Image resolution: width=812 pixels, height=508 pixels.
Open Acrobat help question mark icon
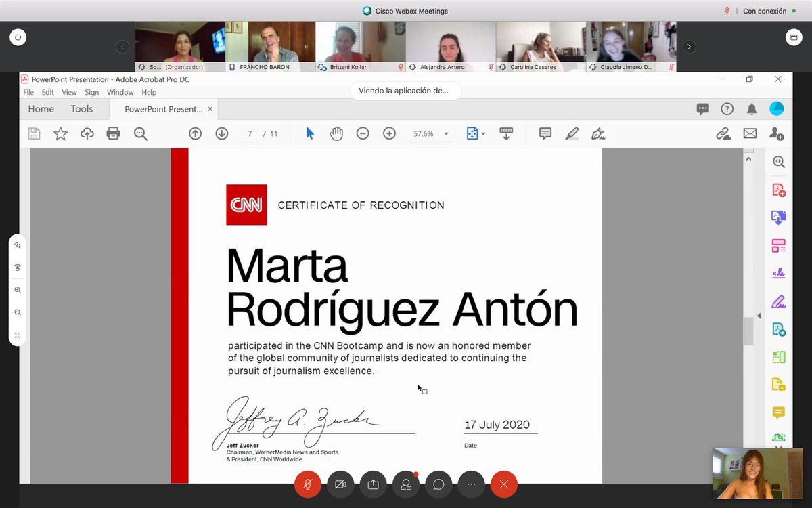727,109
